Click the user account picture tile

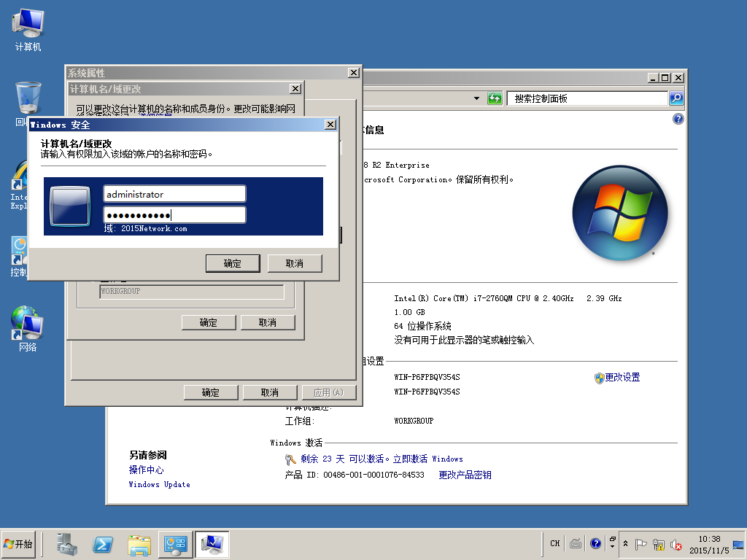(x=71, y=206)
